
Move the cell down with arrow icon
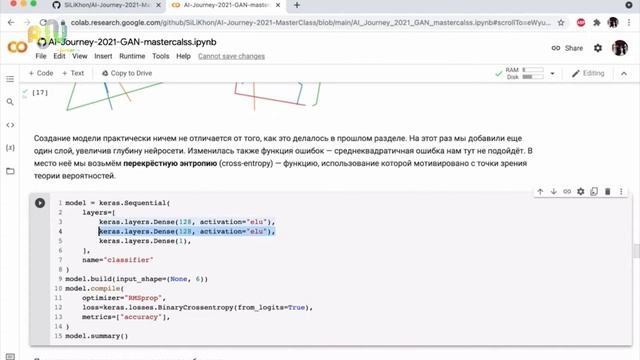click(x=553, y=191)
